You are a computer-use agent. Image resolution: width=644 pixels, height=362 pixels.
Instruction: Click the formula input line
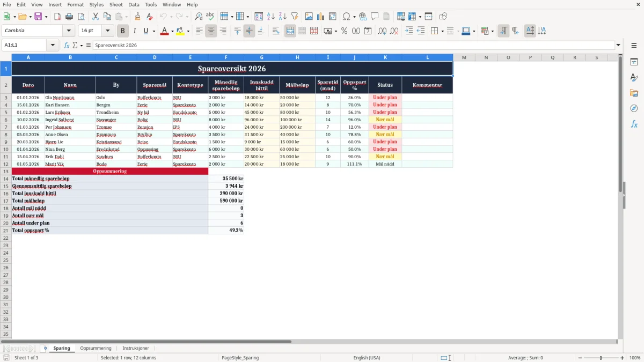pyautogui.click(x=354, y=45)
